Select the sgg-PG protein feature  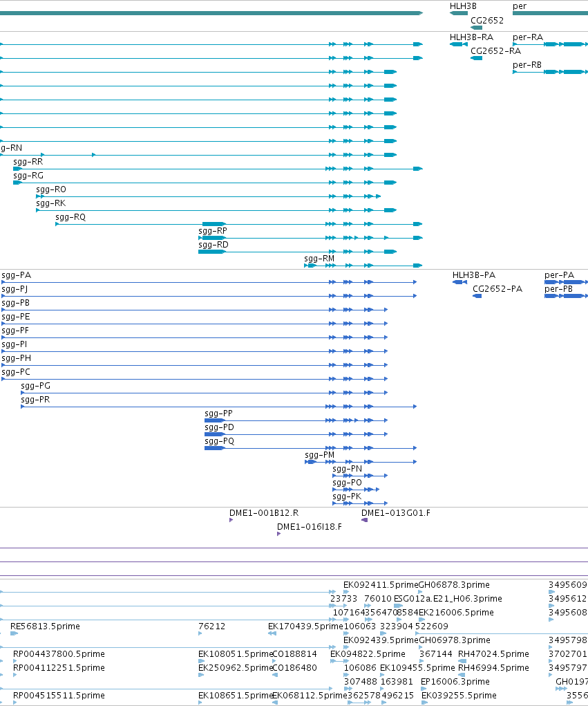tap(205, 393)
